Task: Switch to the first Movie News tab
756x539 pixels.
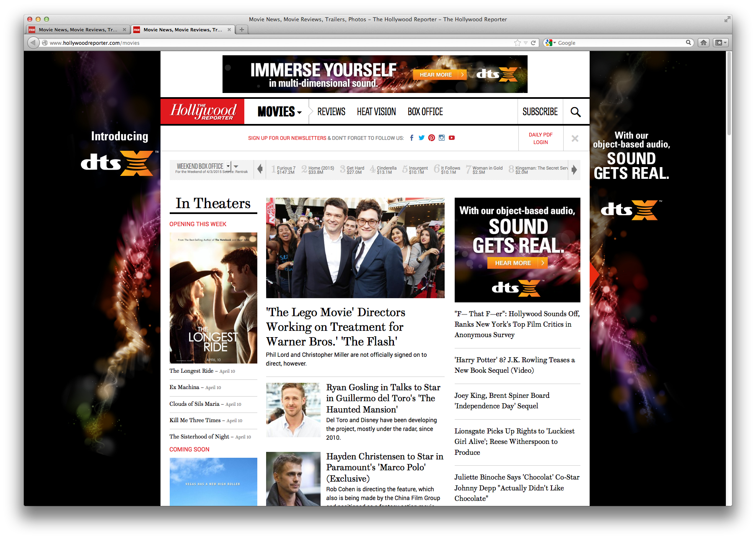Action: 78,30
